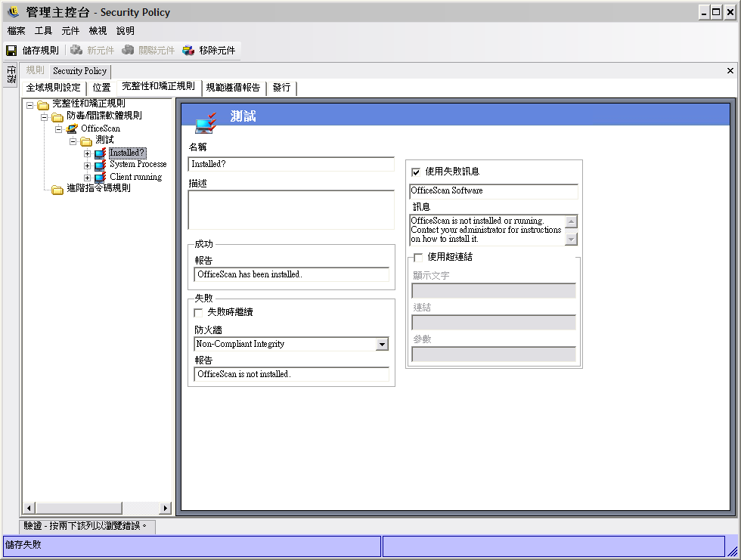Click the 測試 folder icon in tree
The width and height of the screenshot is (741, 560).
86,141
